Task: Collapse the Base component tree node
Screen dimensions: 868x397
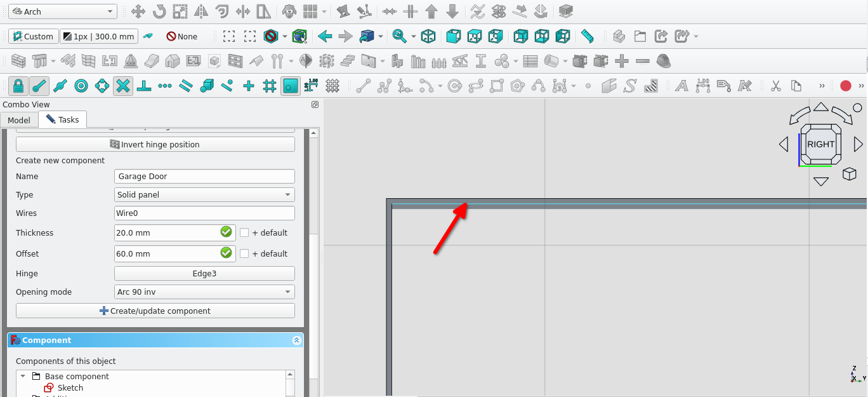Action: 23,377
